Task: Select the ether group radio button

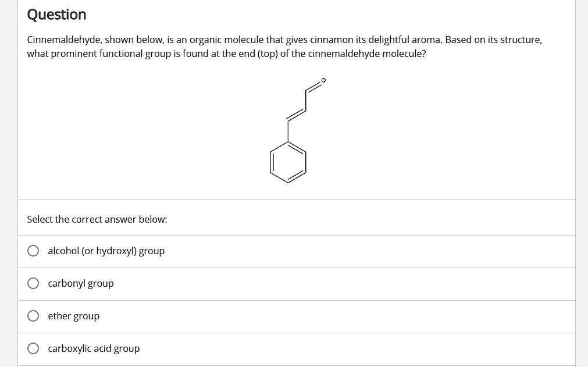Action: tap(33, 315)
